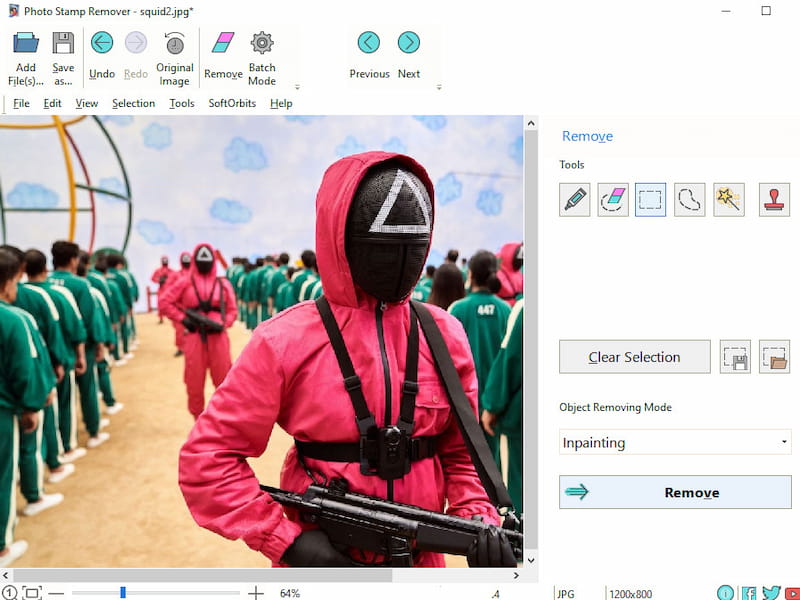Click the fit-to-window zoom icon
800x600 pixels.
tap(32, 593)
